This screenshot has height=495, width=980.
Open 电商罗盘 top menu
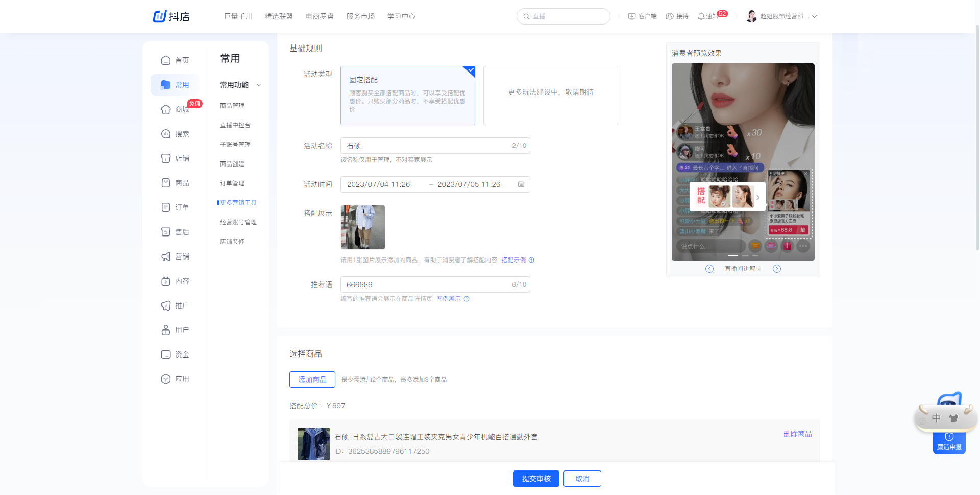(320, 16)
